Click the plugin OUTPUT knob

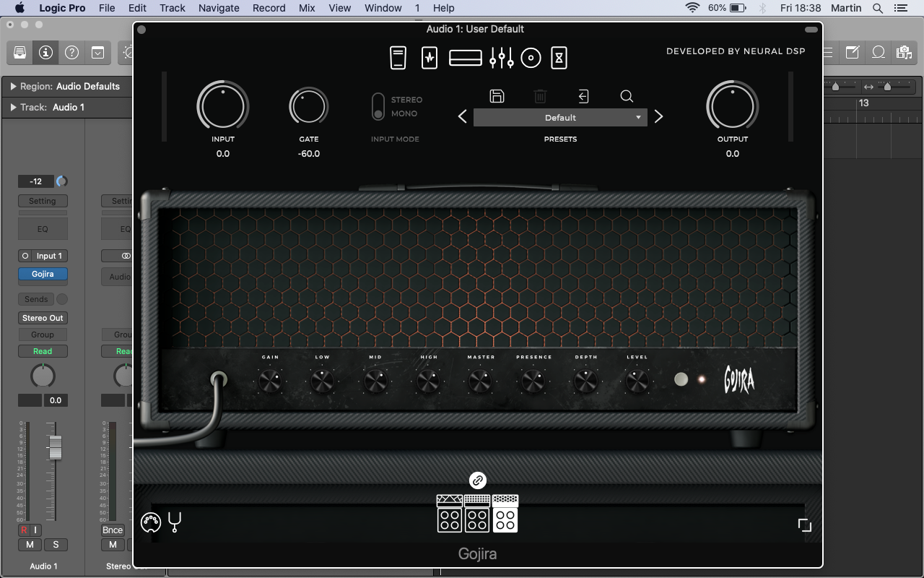click(x=733, y=107)
